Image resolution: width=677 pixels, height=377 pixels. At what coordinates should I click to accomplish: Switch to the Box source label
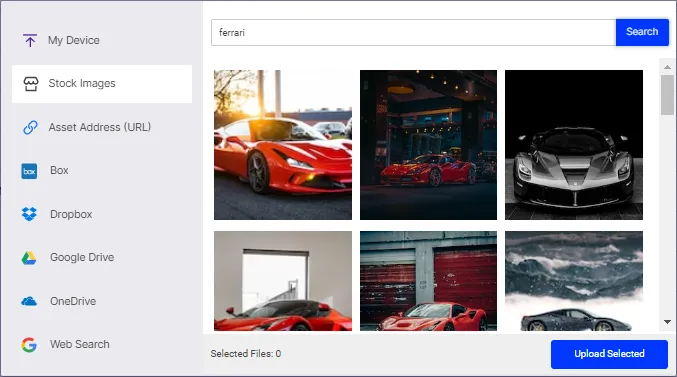pos(59,170)
